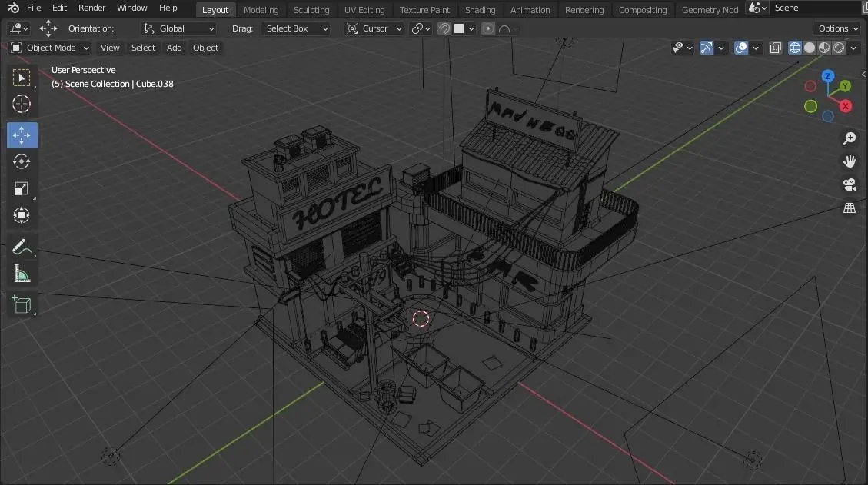The height and width of the screenshot is (485, 868).
Task: Click the negative X circle on gizmo
Action: 810,86
